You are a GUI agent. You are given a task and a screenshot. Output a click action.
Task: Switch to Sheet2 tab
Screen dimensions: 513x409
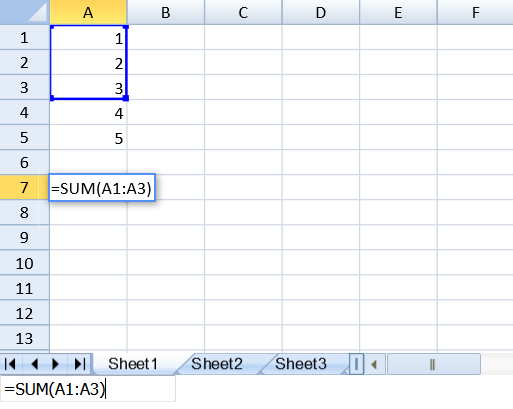[217, 364]
